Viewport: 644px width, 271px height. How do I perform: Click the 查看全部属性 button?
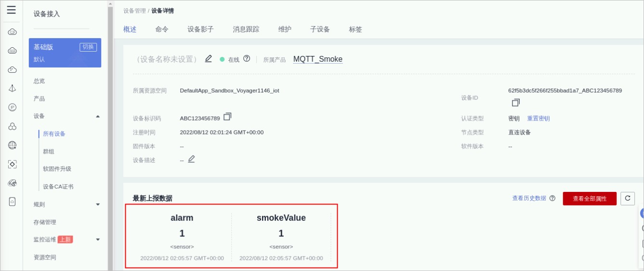589,199
